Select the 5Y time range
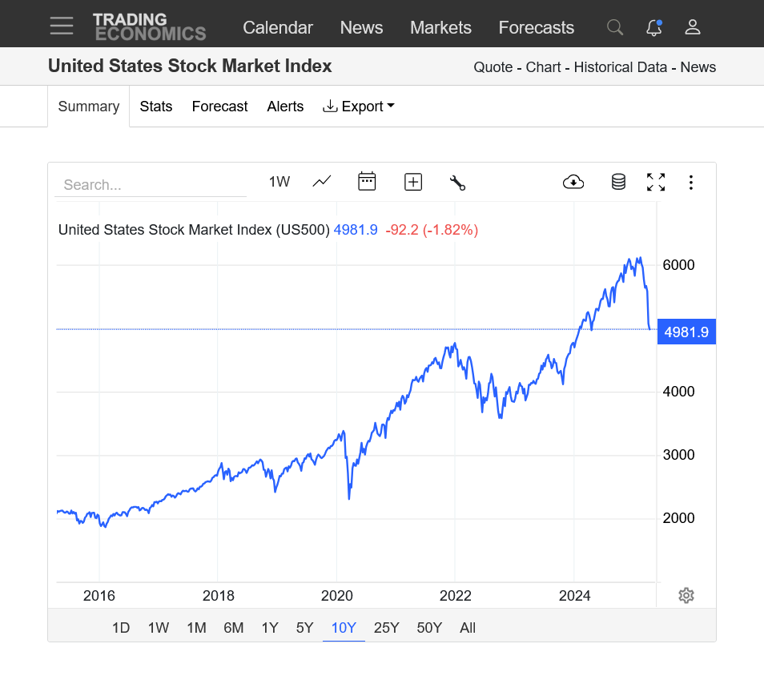This screenshot has height=700, width=764. 304,628
